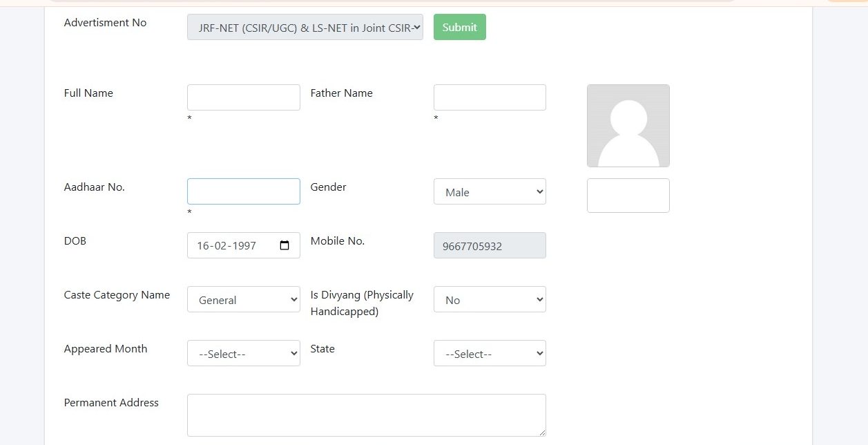Focus the Full Name text field
The height and width of the screenshot is (445, 868).
(x=243, y=97)
